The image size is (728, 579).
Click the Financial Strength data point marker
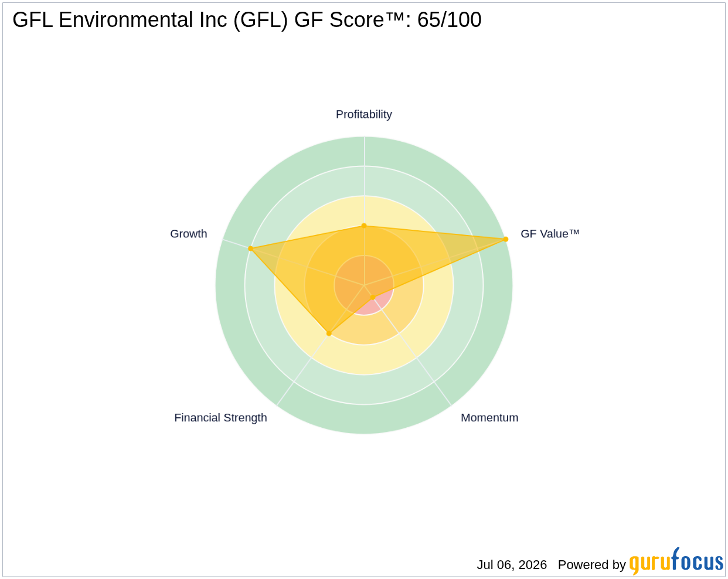tap(329, 333)
